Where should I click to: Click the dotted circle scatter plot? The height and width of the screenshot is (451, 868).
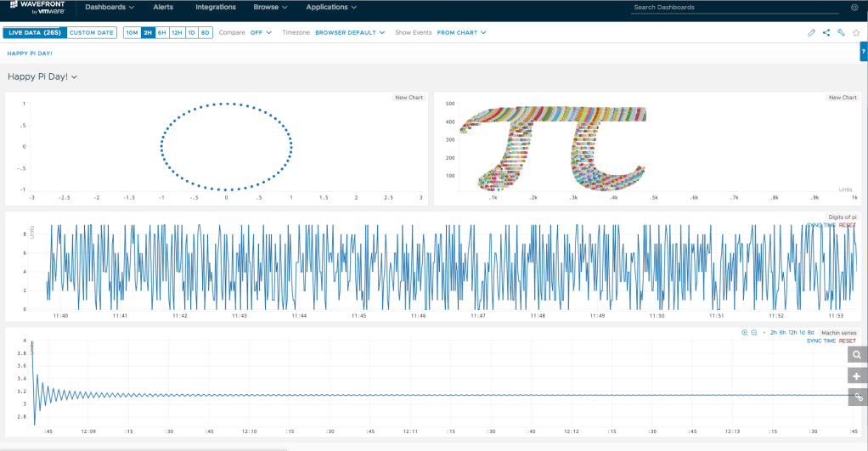(227, 147)
